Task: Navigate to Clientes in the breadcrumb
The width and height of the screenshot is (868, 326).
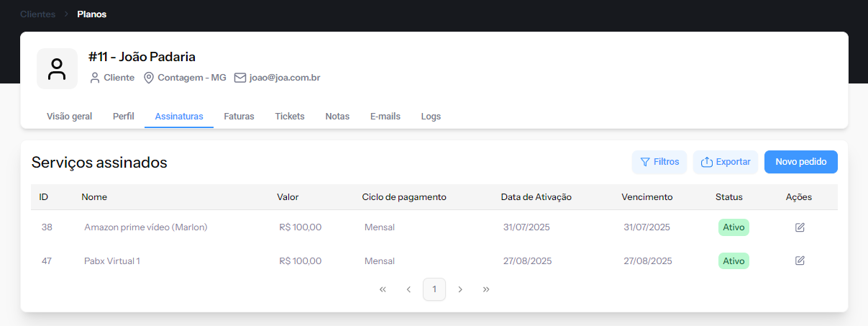Action: [x=37, y=14]
